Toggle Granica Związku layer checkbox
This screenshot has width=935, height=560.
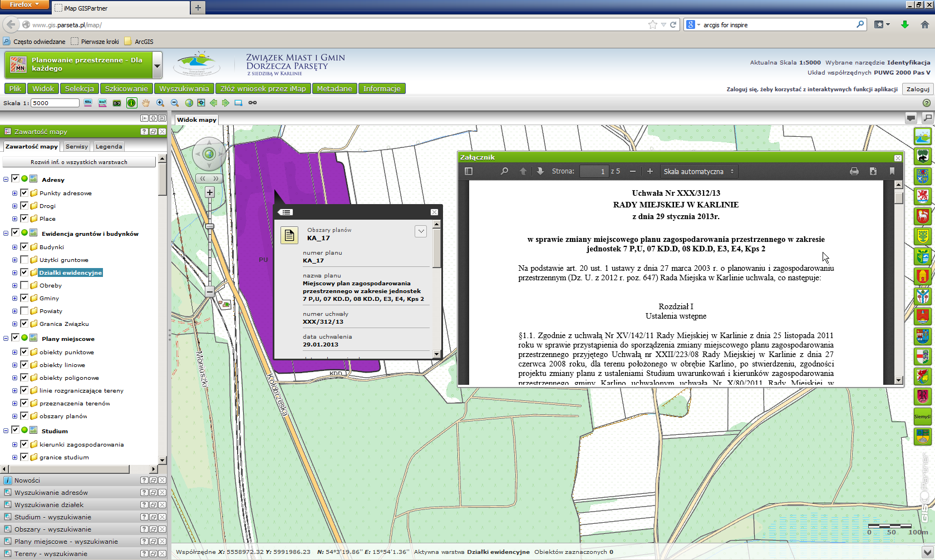click(24, 324)
